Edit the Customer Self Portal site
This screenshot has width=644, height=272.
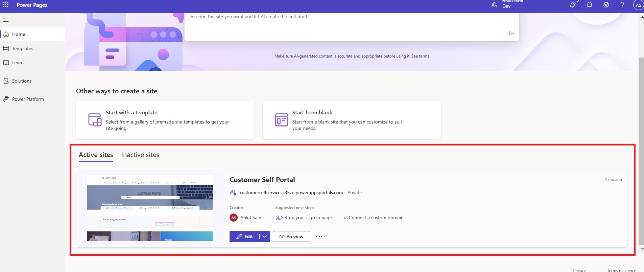pyautogui.click(x=245, y=236)
